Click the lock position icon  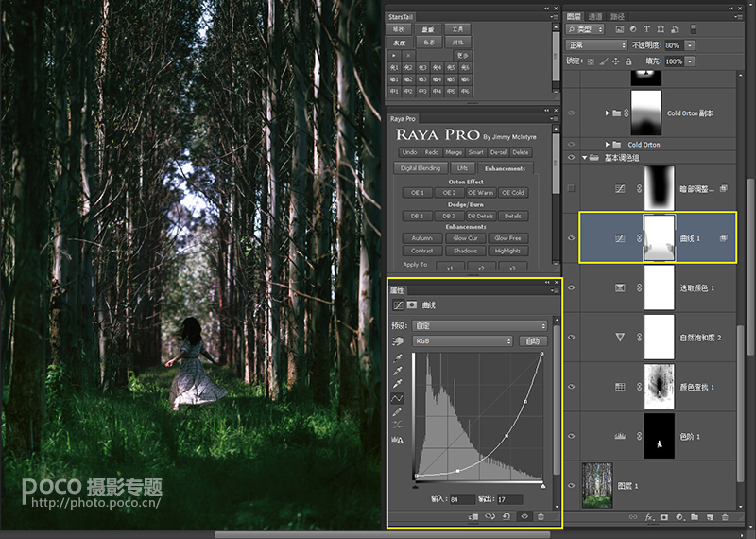[616, 61]
